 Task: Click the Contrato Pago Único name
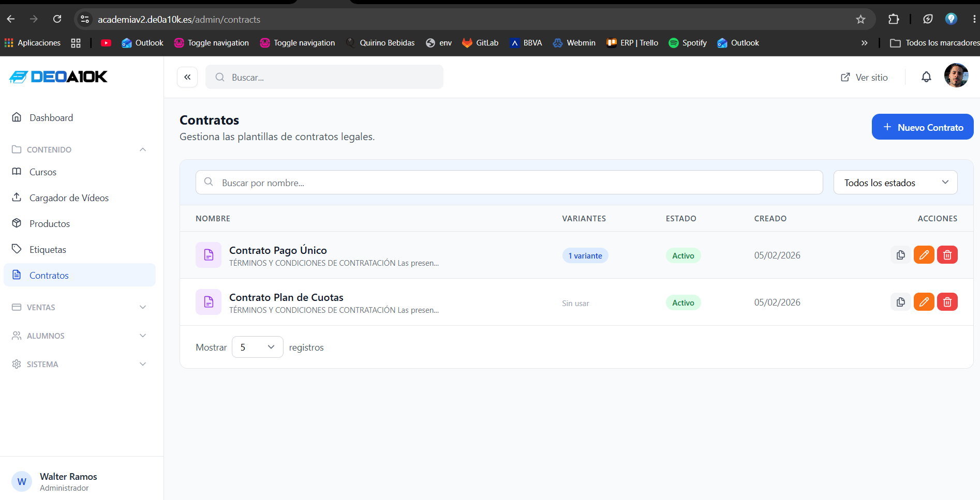(278, 250)
